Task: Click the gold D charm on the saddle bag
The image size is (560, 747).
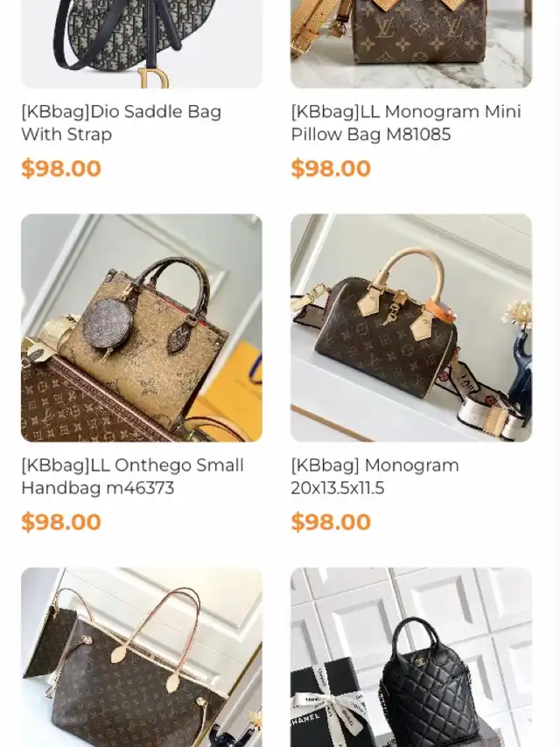Action: coord(153,79)
